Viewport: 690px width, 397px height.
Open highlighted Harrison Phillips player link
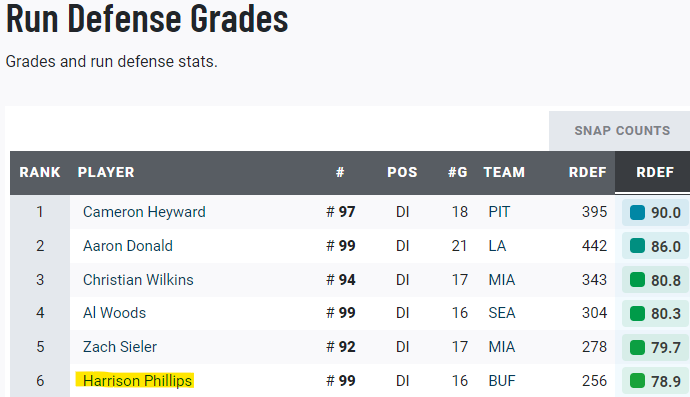137,381
